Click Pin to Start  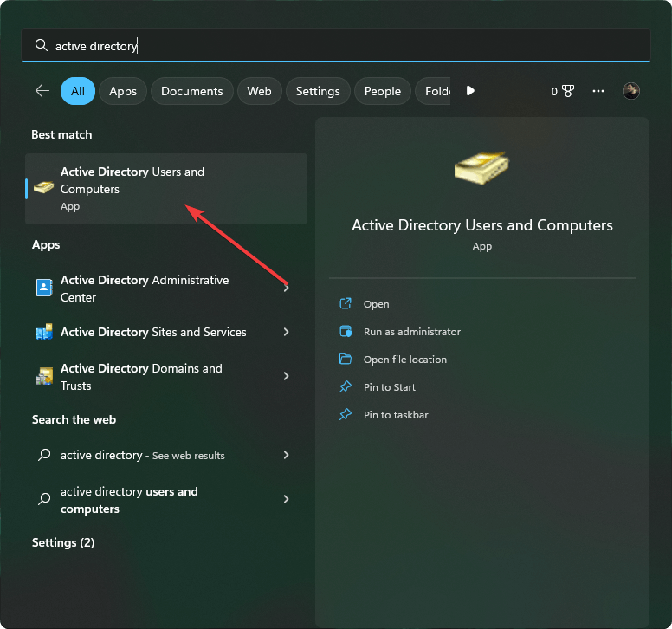(x=390, y=387)
